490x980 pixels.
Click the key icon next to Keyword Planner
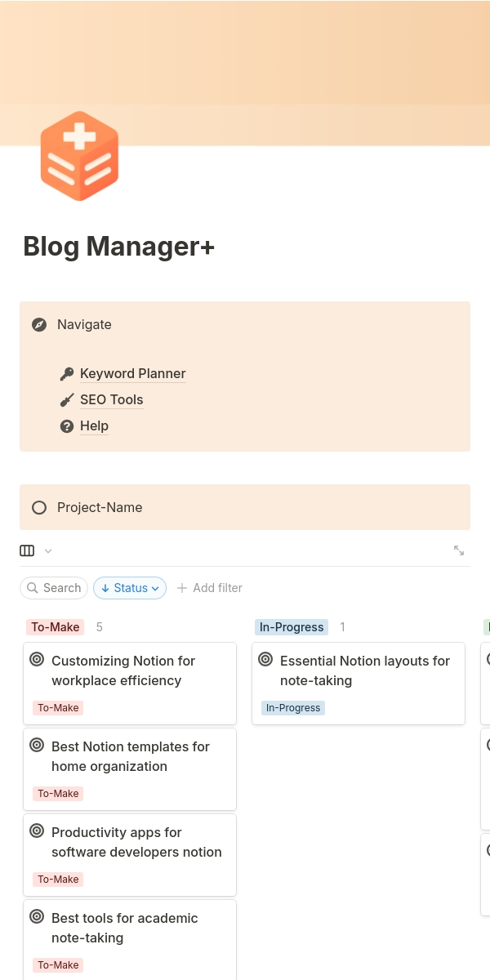67,374
